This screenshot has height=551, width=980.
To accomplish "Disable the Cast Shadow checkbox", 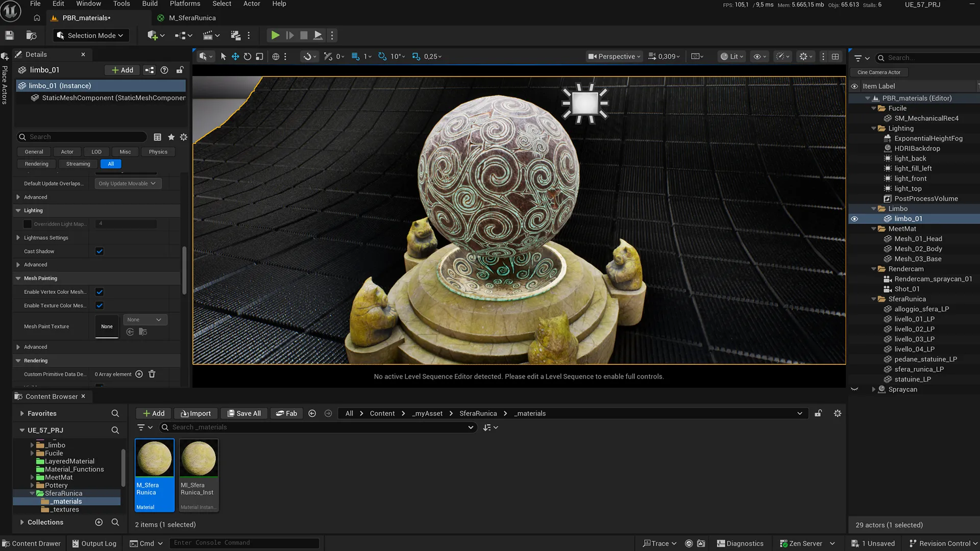I will (x=100, y=251).
